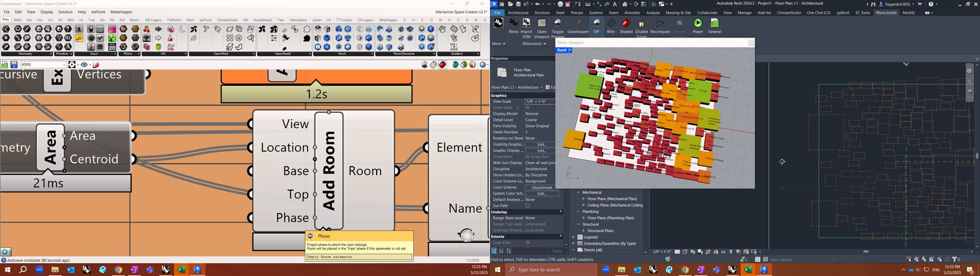Viewport: 980px width, 276px height.
Task: Open Floor Plan: L1 - Architecture selector
Action: pos(517,87)
